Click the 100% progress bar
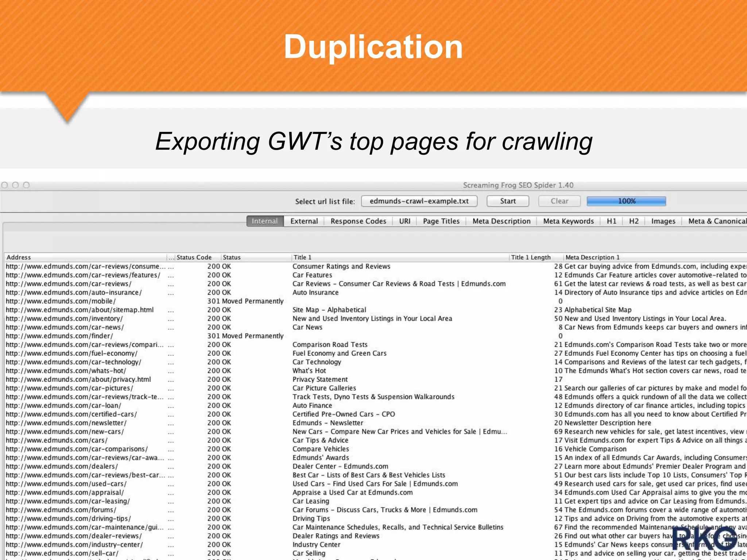Image resolution: width=747 pixels, height=560 pixels. click(x=626, y=201)
